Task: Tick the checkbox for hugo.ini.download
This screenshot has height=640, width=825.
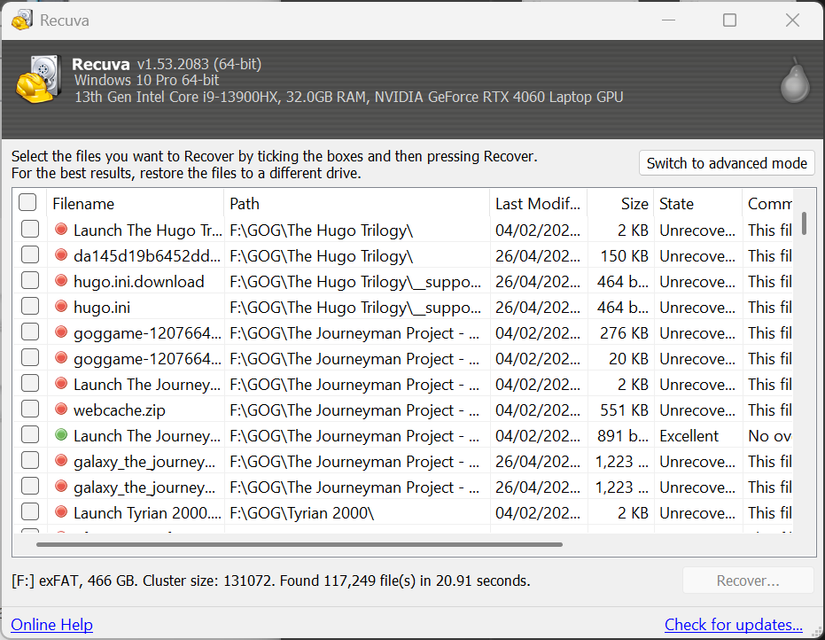Action: point(30,281)
